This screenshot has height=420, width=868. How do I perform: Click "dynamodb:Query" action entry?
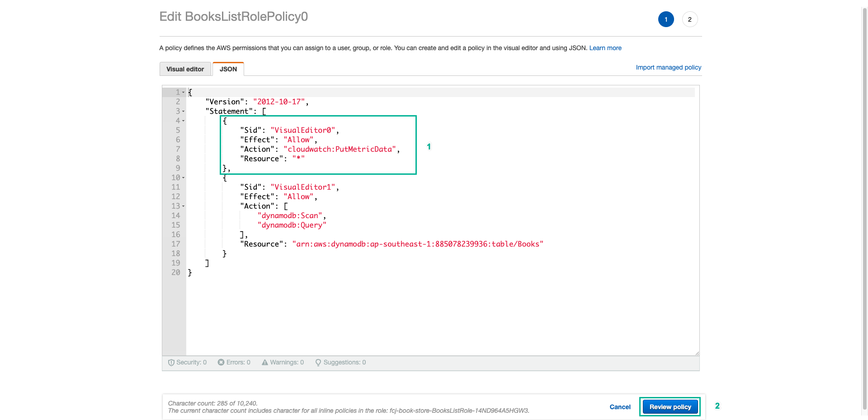tap(292, 225)
